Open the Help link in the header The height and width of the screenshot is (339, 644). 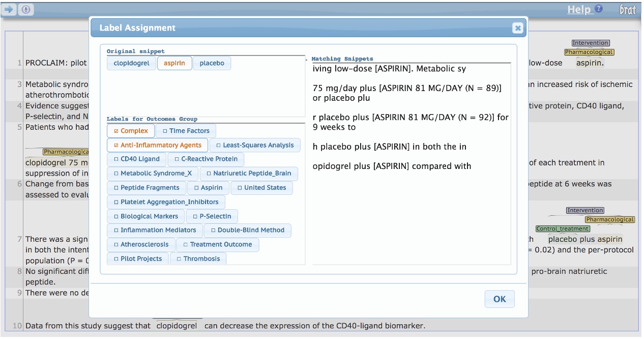tap(579, 10)
